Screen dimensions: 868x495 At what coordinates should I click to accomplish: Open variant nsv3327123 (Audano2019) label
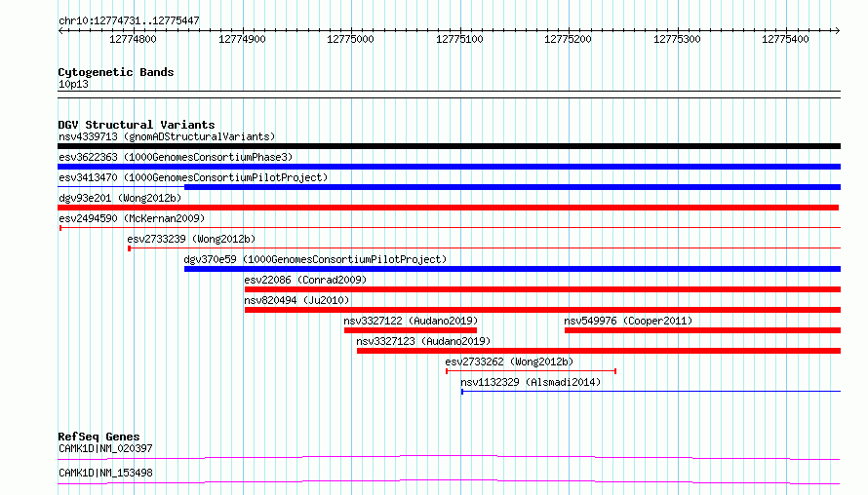pyautogui.click(x=423, y=341)
